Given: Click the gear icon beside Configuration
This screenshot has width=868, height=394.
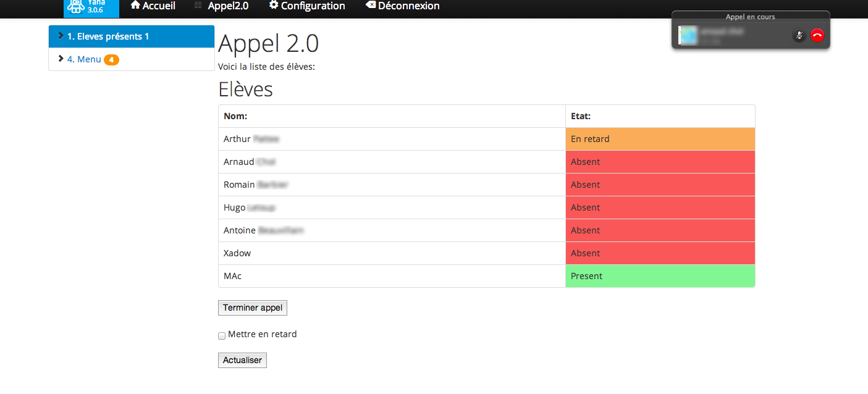Looking at the screenshot, I should tap(274, 5).
